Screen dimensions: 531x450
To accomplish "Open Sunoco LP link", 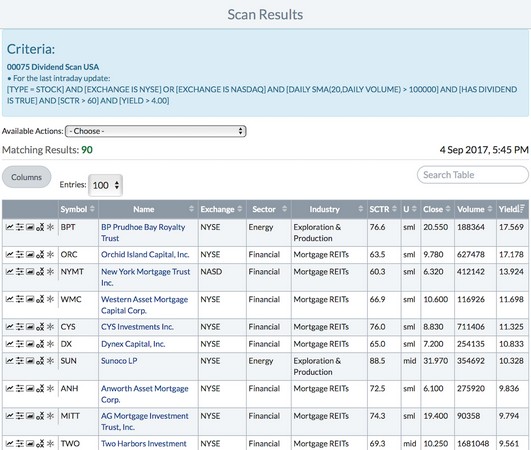I will click(x=119, y=361).
